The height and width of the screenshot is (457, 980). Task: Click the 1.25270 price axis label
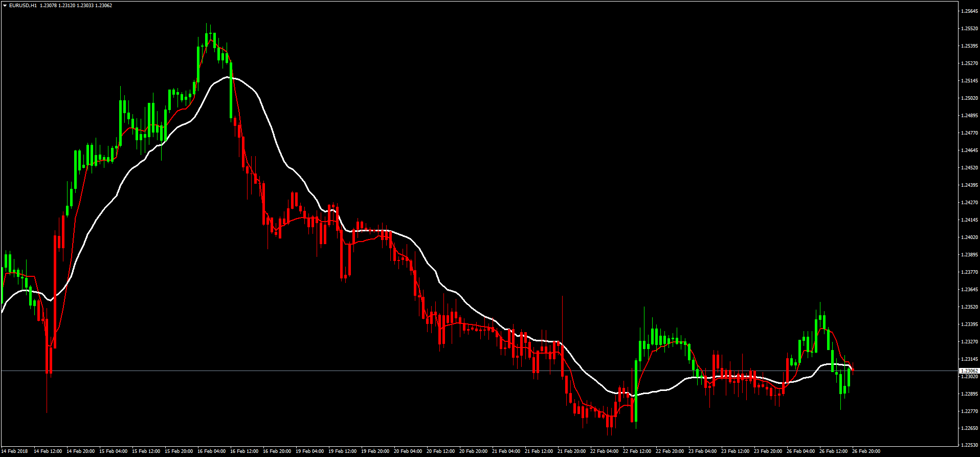[x=970, y=63]
